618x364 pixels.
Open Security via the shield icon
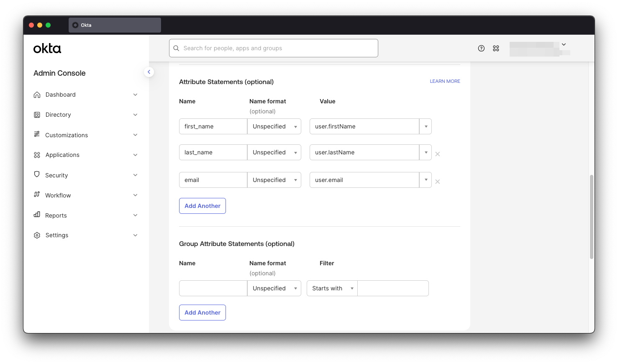click(x=37, y=175)
